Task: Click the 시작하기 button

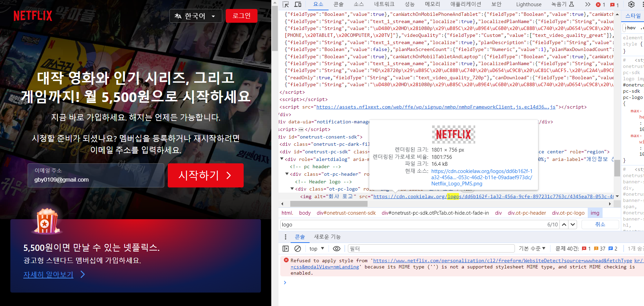Action: (206, 175)
